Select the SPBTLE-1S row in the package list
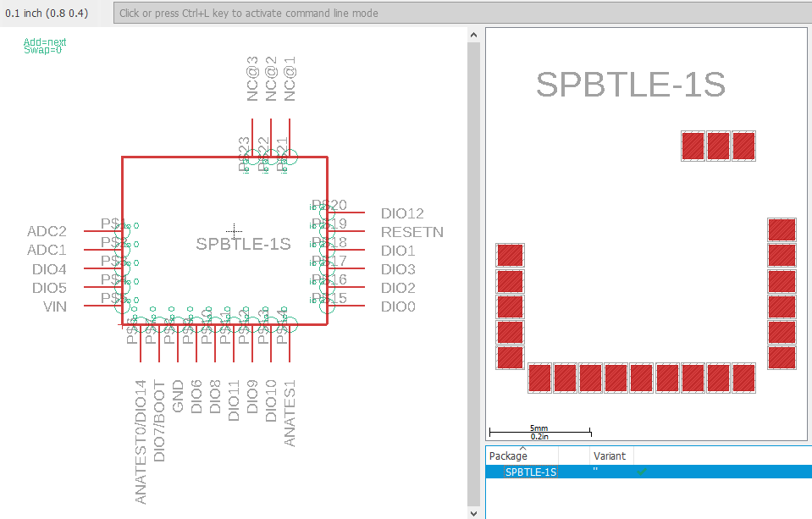The width and height of the screenshot is (812, 519). coord(649,472)
